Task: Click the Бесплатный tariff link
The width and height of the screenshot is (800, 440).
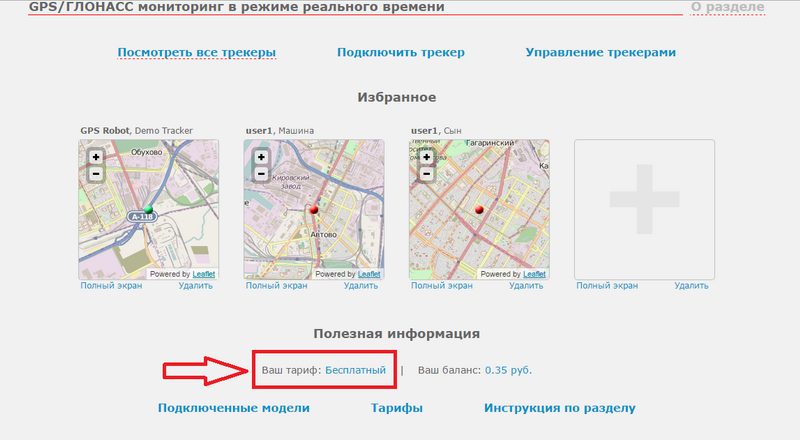Action: 355,370
